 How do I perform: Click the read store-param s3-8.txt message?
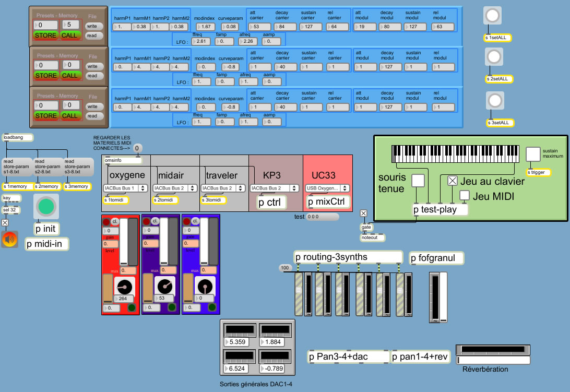coord(78,167)
